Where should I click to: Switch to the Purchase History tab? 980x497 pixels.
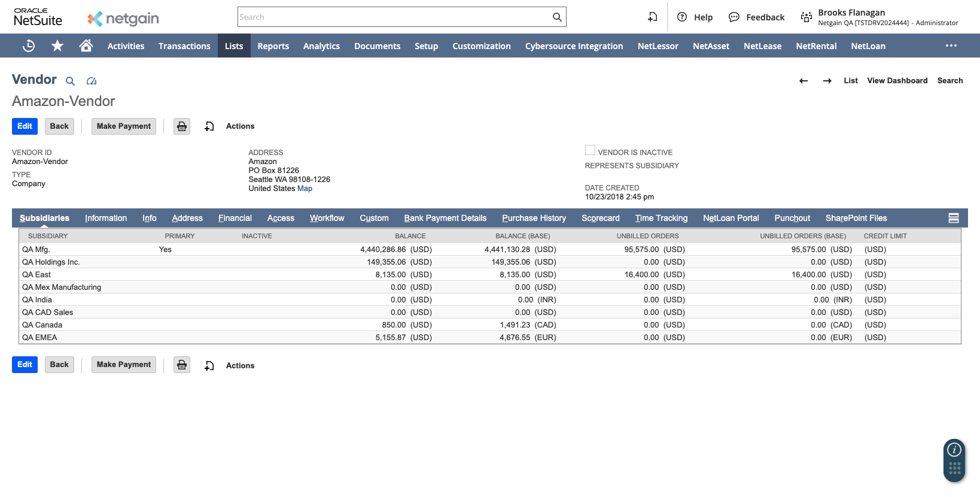534,219
